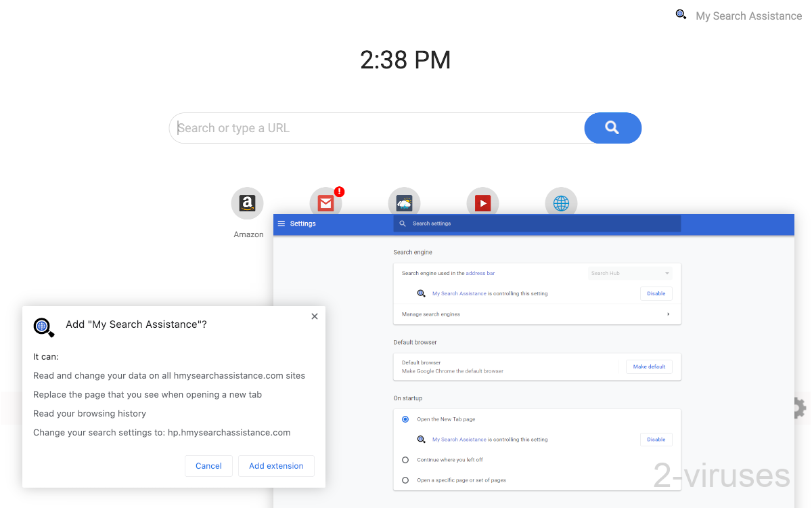Click Make default for Google Chrome

pos(649,366)
